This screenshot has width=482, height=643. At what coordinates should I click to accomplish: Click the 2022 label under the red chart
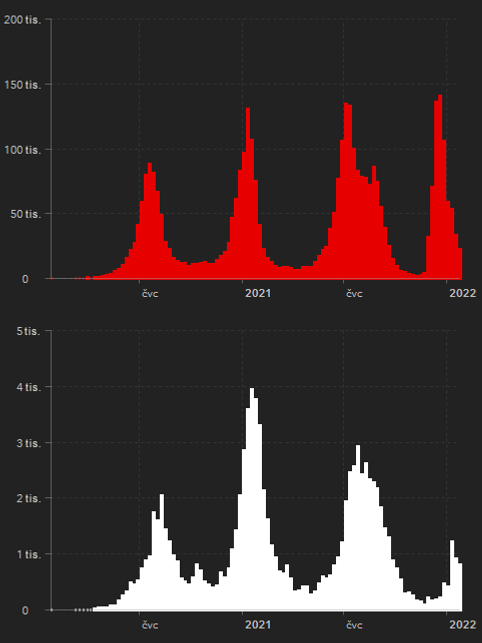(462, 293)
